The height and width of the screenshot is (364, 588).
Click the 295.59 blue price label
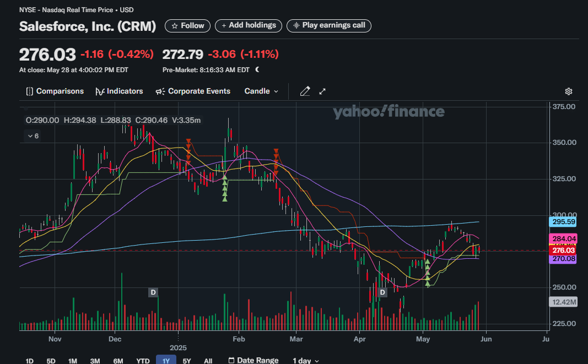pos(563,222)
